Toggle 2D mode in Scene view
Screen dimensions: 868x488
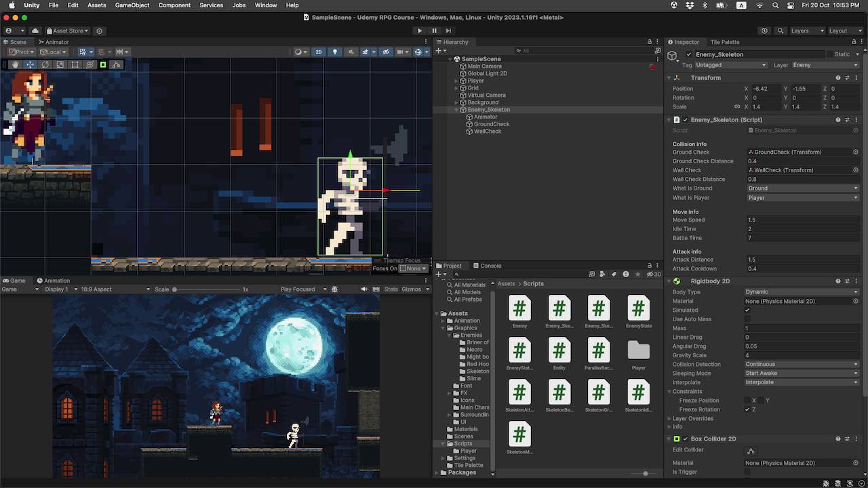click(x=319, y=52)
